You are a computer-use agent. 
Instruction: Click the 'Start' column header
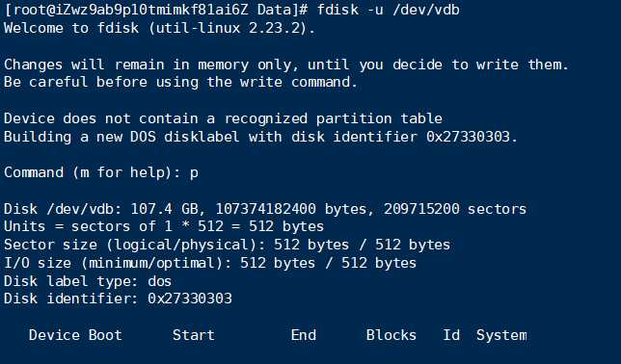coord(193,335)
